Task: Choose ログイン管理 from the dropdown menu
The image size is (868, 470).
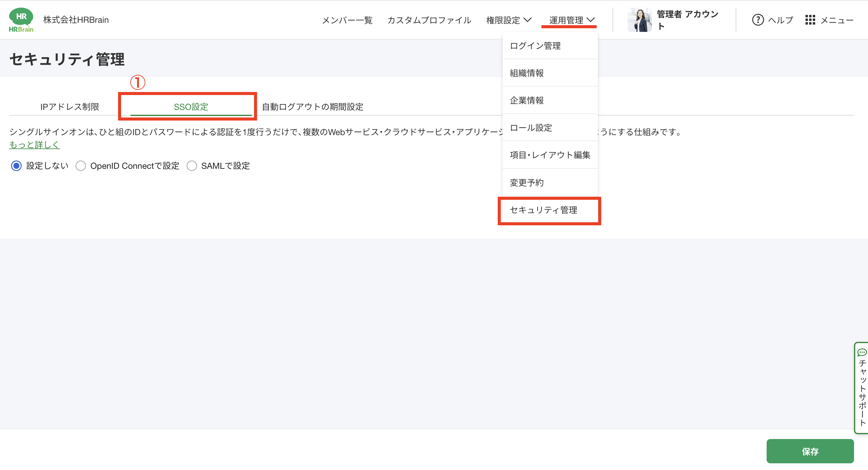Action: coord(535,46)
